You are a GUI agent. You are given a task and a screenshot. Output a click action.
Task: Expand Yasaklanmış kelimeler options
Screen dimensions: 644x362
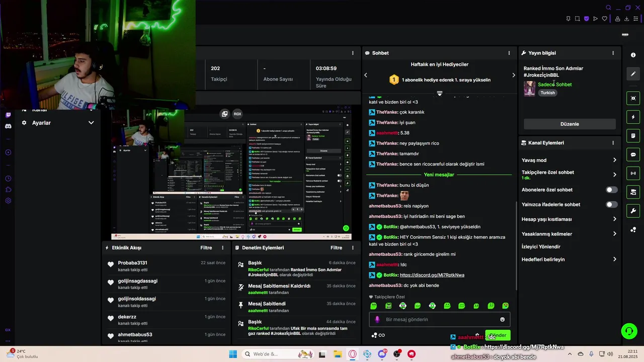pyautogui.click(x=614, y=234)
